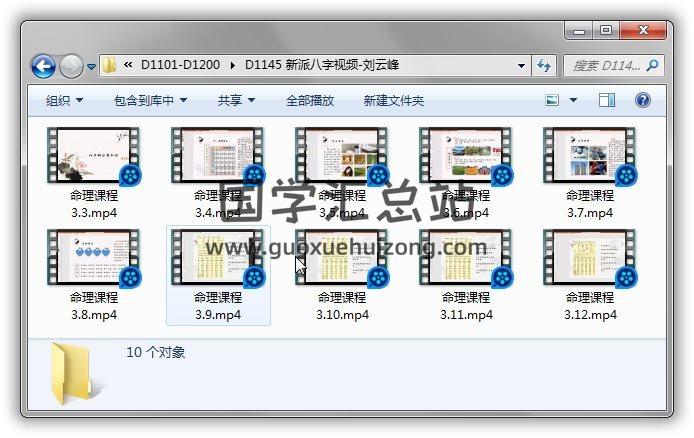The height and width of the screenshot is (438, 694).
Task: Open the view options dropdown arrow
Action: pos(573,100)
